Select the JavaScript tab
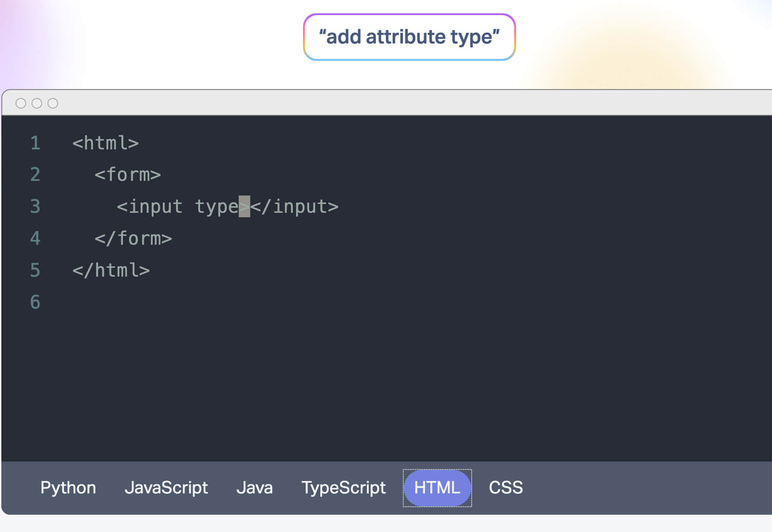Viewport: 772px width, 532px height. 166,488
